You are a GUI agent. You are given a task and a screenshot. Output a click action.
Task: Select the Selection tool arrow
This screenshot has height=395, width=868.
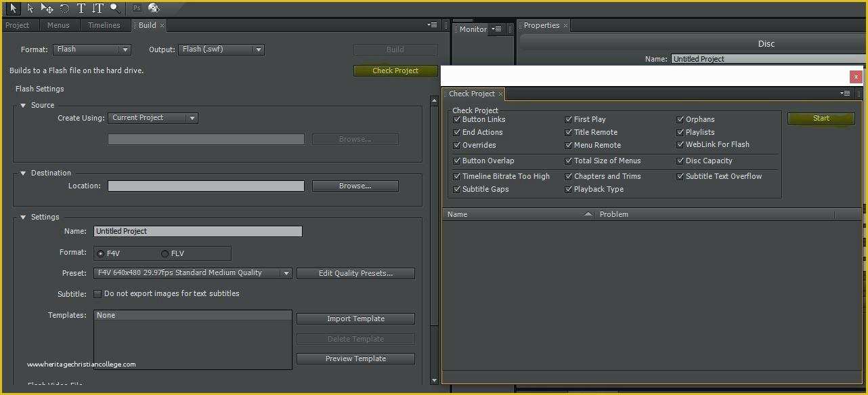13,8
